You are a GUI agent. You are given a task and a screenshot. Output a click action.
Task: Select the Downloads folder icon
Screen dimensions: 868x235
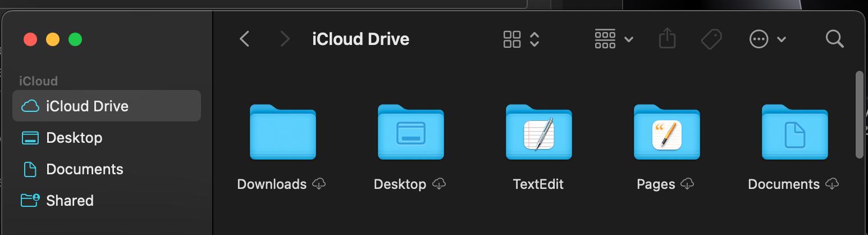tap(282, 132)
